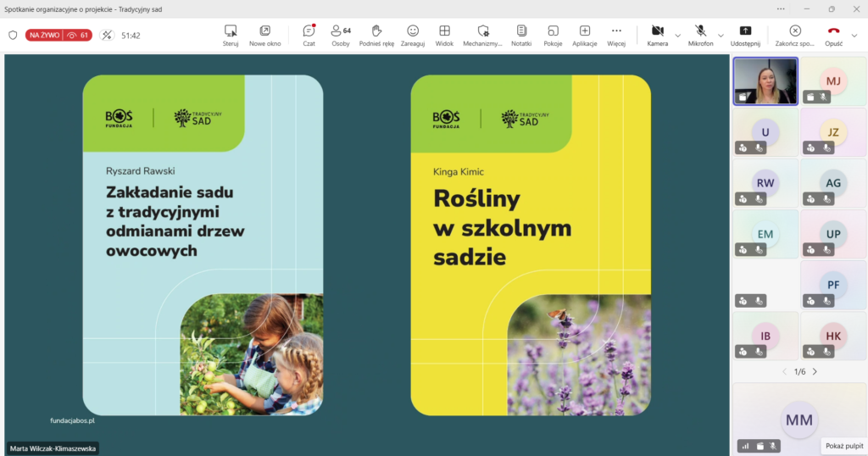Select EM participant avatar
Image resolution: width=868 pixels, height=456 pixels.
[765, 234]
